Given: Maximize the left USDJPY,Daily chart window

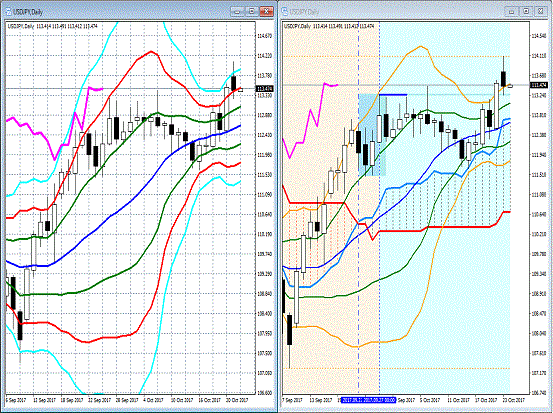Looking at the screenshot, I should 252,11.
